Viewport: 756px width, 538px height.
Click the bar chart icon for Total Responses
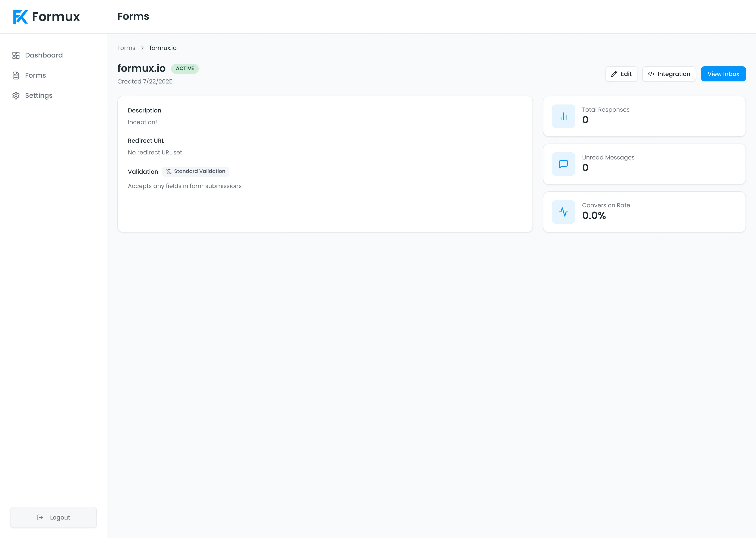coord(563,116)
